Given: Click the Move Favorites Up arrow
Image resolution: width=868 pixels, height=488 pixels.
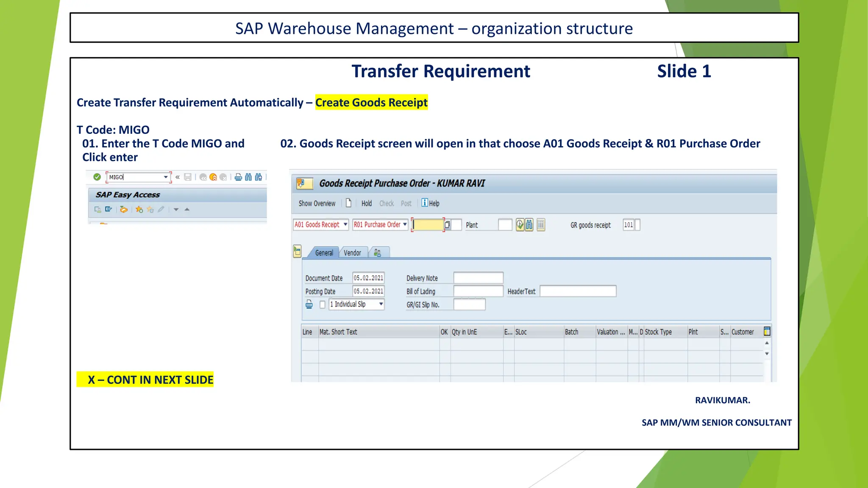Looking at the screenshot, I should [x=187, y=209].
